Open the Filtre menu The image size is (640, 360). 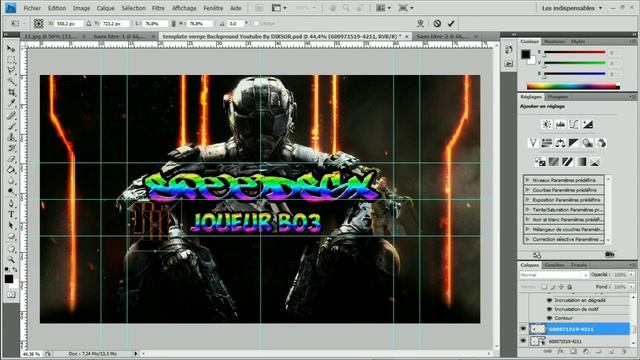click(x=158, y=8)
